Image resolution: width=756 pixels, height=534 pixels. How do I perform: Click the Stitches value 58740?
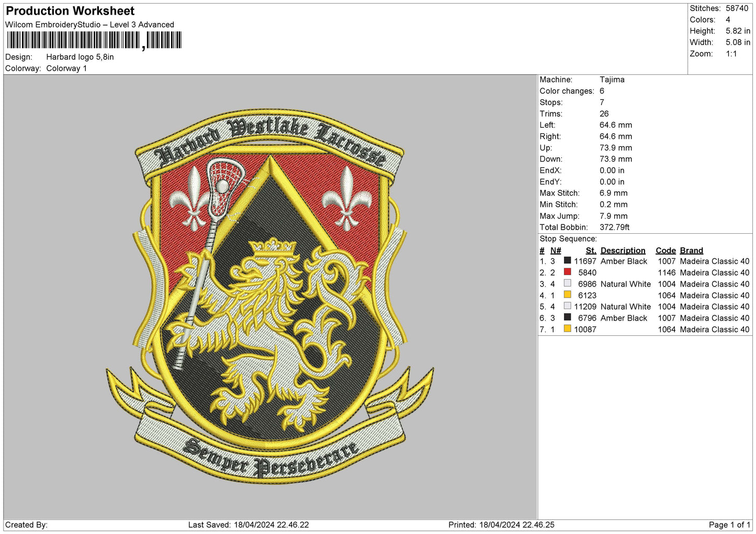pyautogui.click(x=737, y=8)
